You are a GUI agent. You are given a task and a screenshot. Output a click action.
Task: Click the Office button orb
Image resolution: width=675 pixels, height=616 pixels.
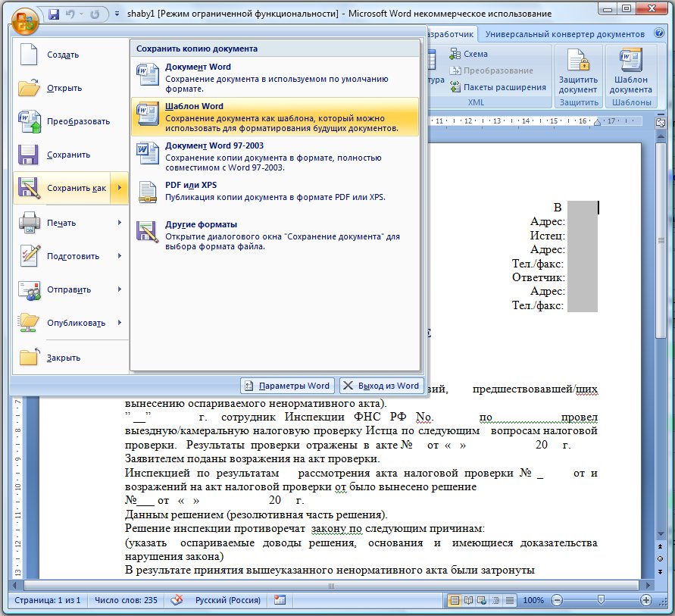point(25,20)
